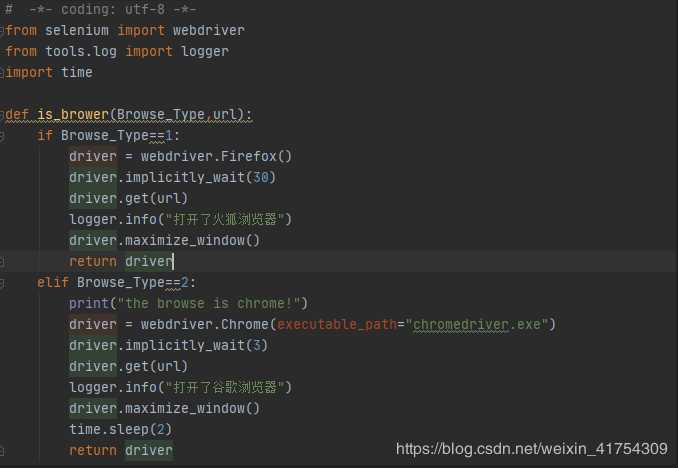The width and height of the screenshot is (678, 468).
Task: Collapse the fold marker beside elif Browse_Type==2
Action: click(2, 283)
